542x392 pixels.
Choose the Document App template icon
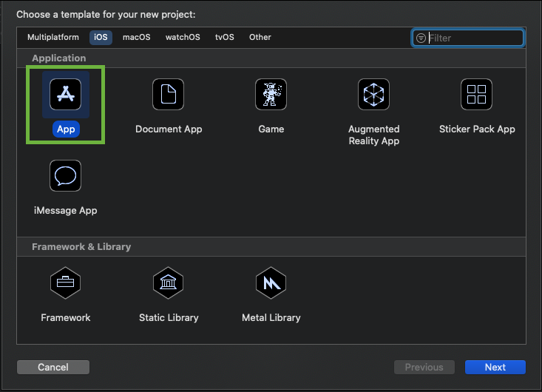coord(169,95)
